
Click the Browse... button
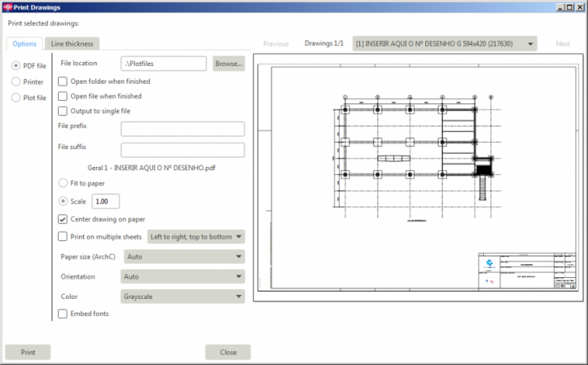[x=229, y=64]
